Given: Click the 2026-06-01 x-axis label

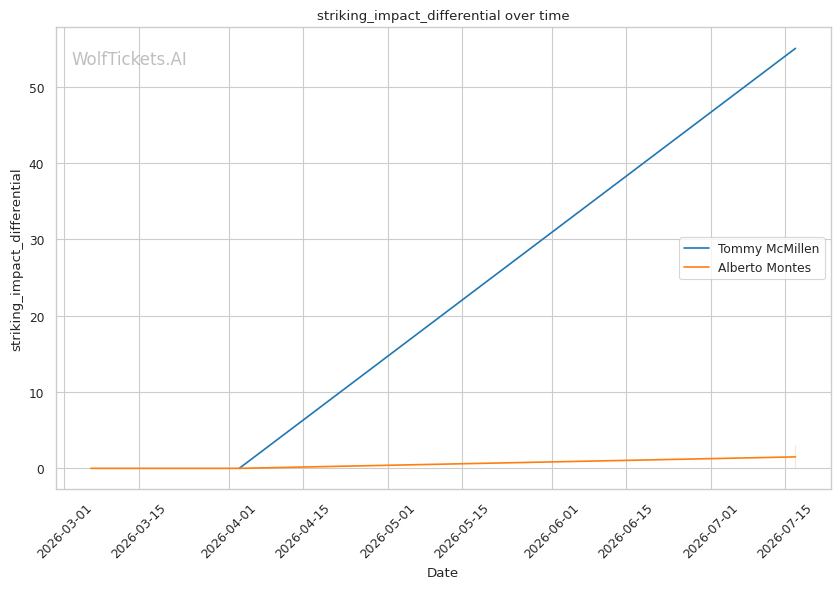Looking at the screenshot, I should coord(552,532).
